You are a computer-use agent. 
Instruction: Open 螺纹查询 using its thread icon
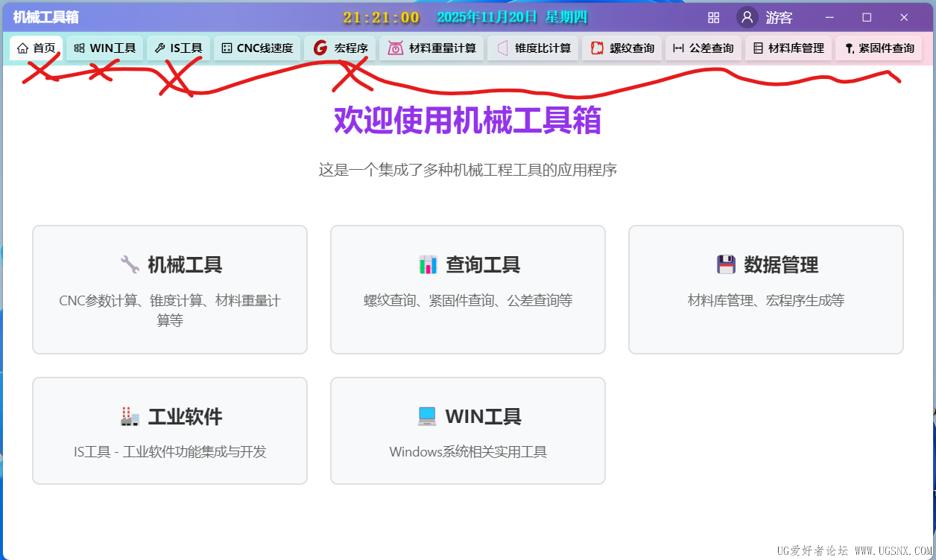click(598, 48)
